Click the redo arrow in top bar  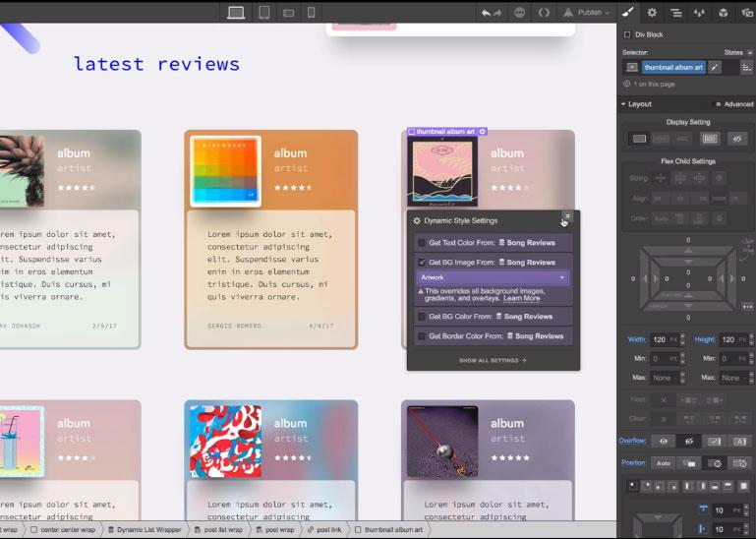(x=497, y=13)
